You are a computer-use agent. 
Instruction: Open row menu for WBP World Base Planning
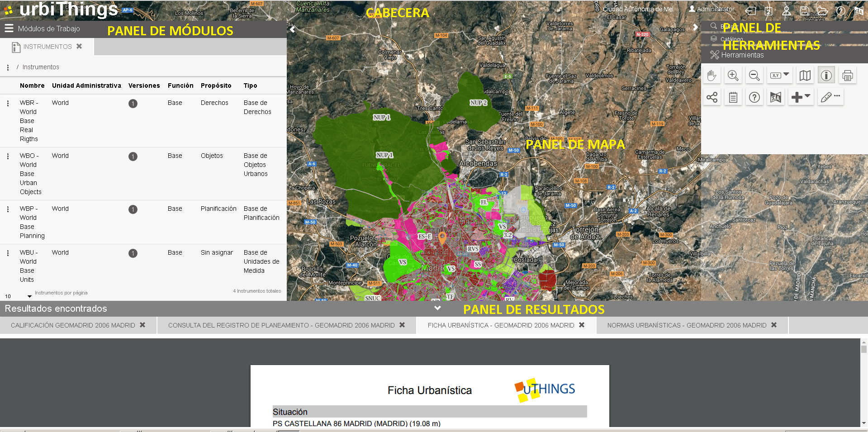click(8, 209)
